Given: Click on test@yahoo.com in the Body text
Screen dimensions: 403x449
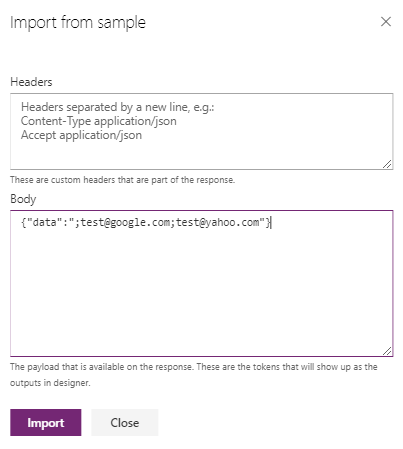Looking at the screenshot, I should click(218, 222).
